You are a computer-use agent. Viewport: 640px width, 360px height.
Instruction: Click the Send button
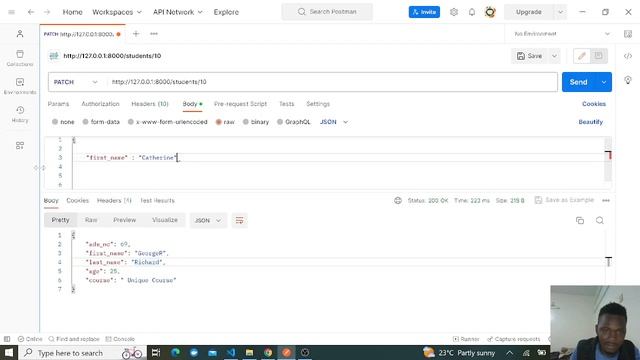579,82
